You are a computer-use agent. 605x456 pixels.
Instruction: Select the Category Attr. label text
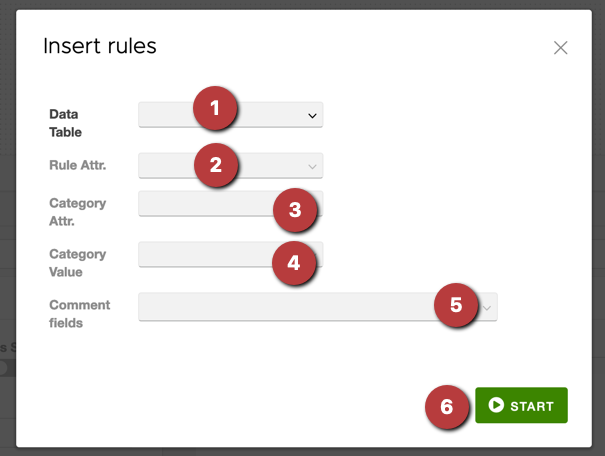77,211
